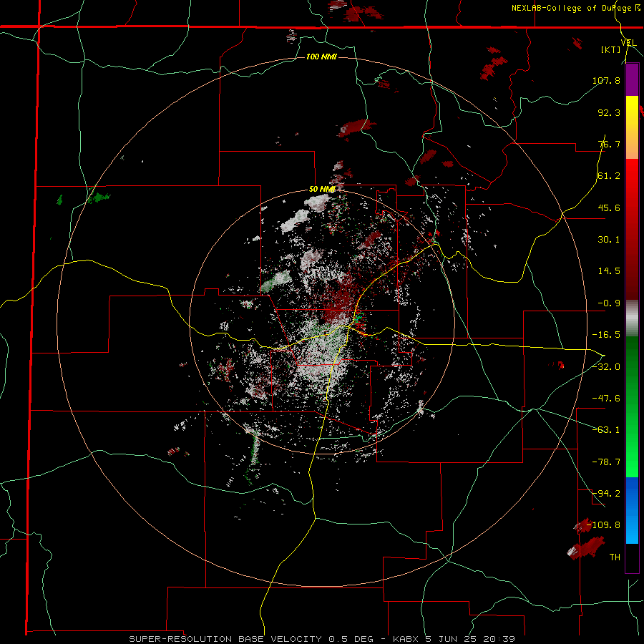Click the -94.2 legend value
Screen dimensions: 644x644
(x=606, y=493)
